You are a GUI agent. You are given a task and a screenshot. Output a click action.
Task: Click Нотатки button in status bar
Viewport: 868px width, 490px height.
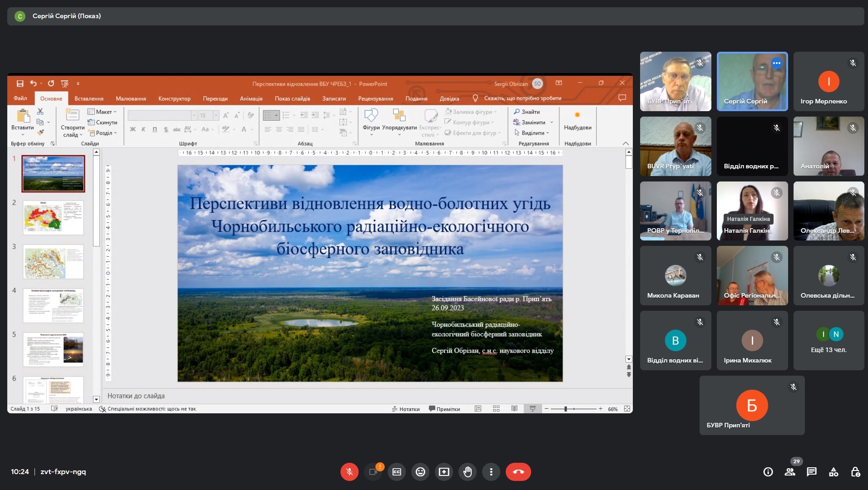406,409
